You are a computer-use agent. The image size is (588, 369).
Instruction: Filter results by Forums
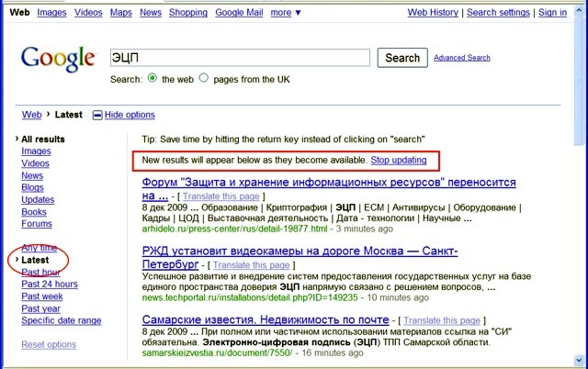[37, 224]
